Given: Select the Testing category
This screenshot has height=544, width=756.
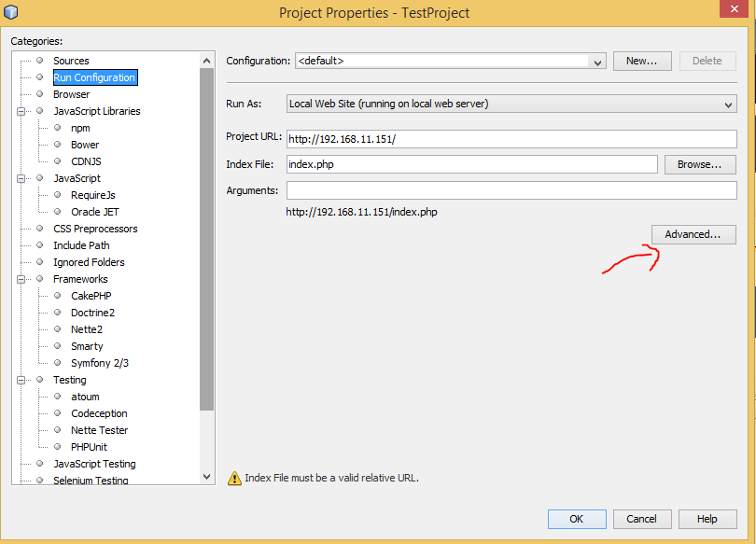Looking at the screenshot, I should tap(69, 380).
